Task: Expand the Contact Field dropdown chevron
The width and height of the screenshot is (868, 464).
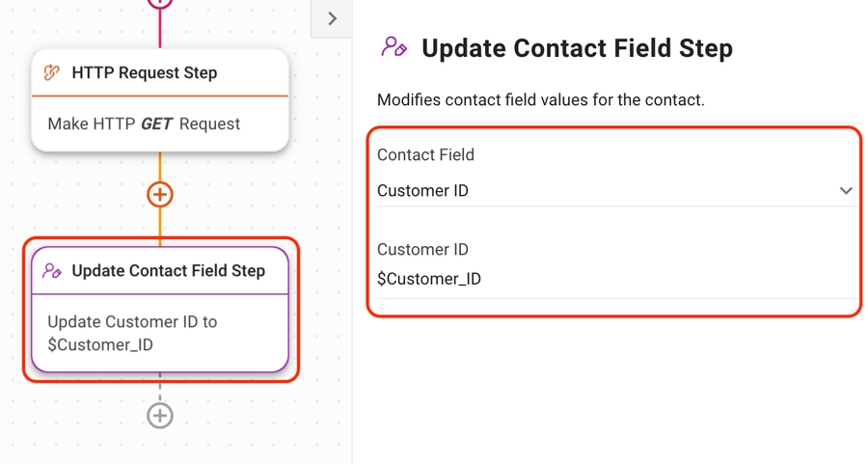Action: coord(846,191)
